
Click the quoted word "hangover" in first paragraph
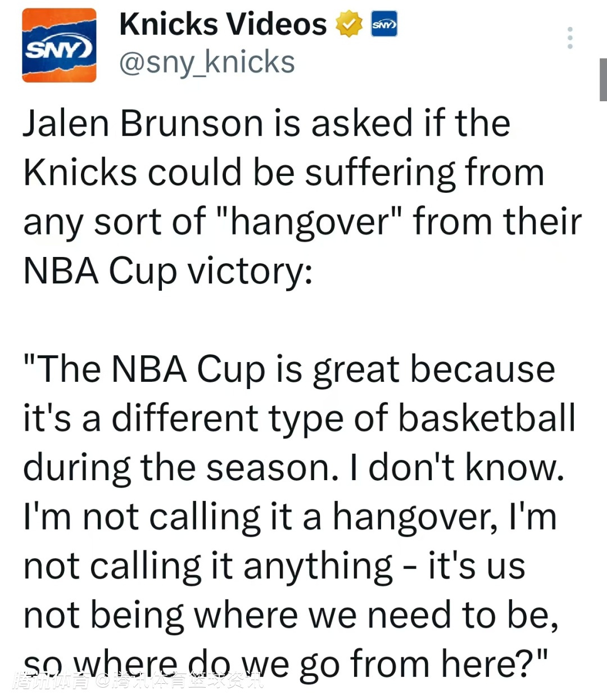pyautogui.click(x=310, y=222)
